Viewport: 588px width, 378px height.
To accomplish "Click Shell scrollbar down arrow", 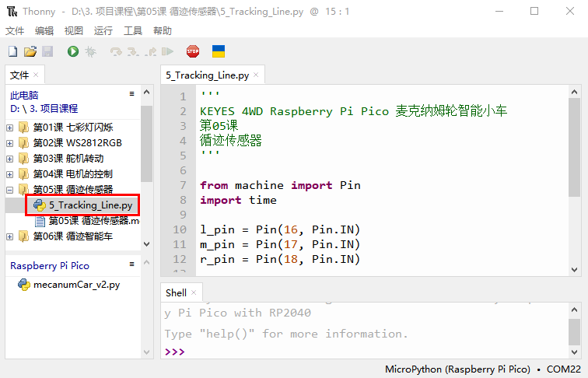I will 574,352.
